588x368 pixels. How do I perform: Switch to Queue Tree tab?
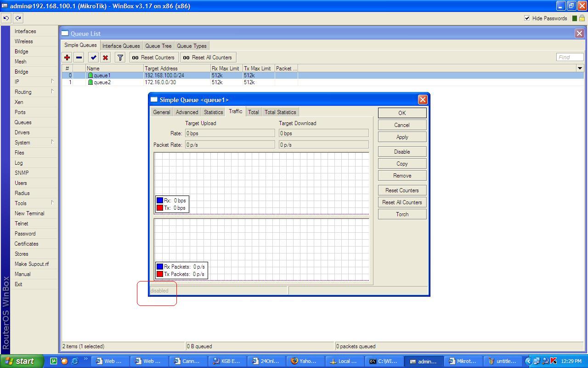tap(158, 46)
